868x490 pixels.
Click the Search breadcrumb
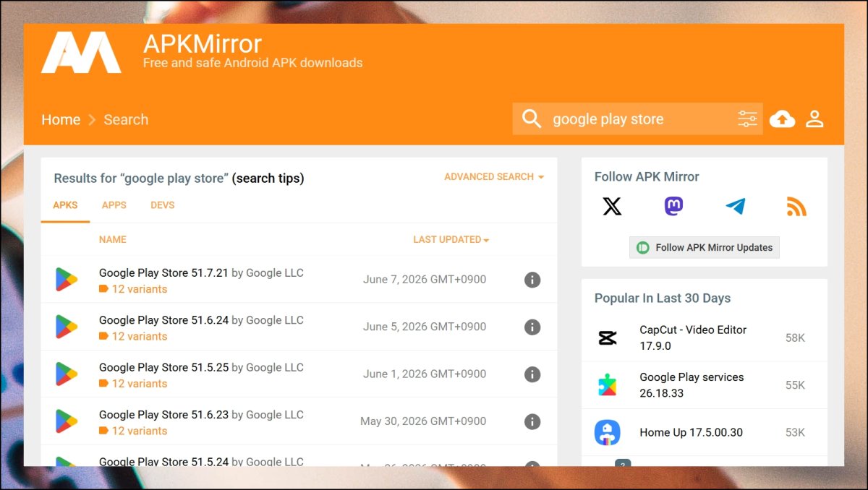click(x=126, y=120)
